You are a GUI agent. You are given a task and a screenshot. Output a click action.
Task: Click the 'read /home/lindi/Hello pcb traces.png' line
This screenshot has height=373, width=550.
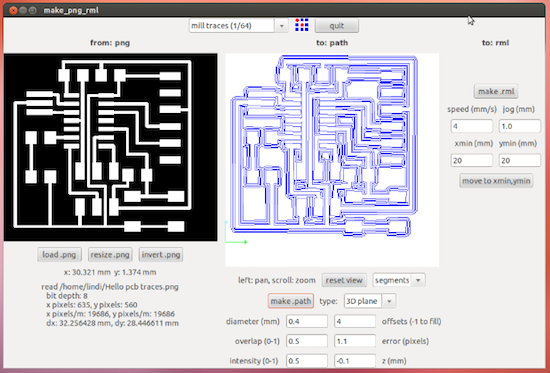(110, 287)
